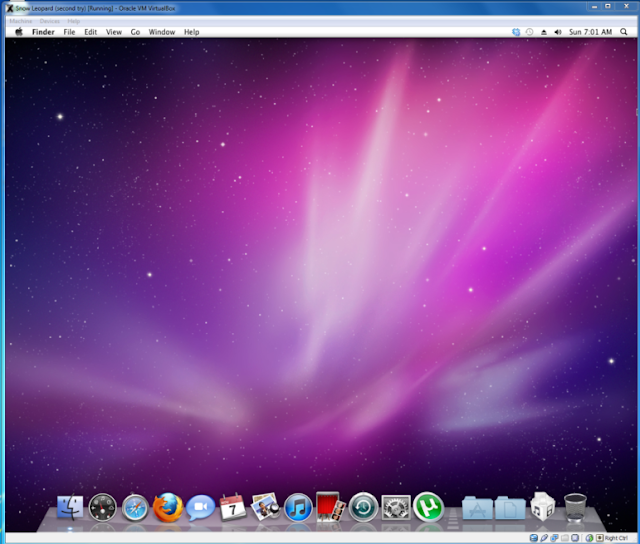Open Safari compass icon in Dock
Image resolution: width=640 pixels, height=544 pixels.
point(135,508)
